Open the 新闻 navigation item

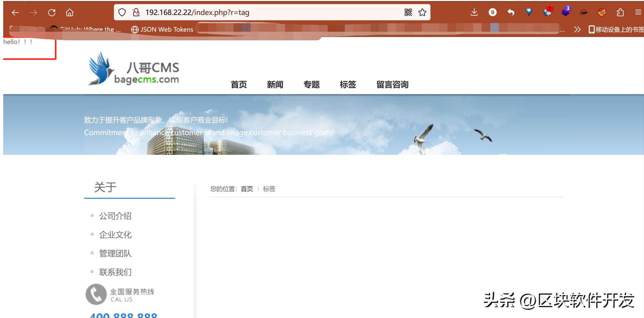click(x=275, y=84)
